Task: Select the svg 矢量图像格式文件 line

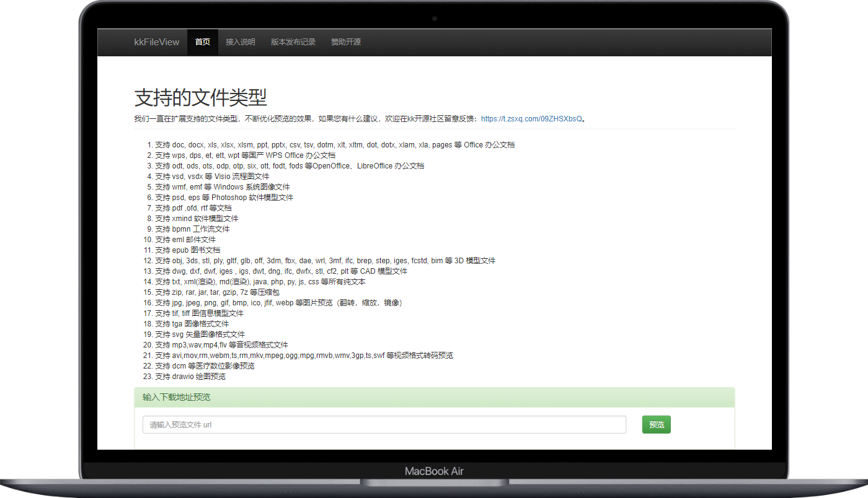Action: click(200, 334)
